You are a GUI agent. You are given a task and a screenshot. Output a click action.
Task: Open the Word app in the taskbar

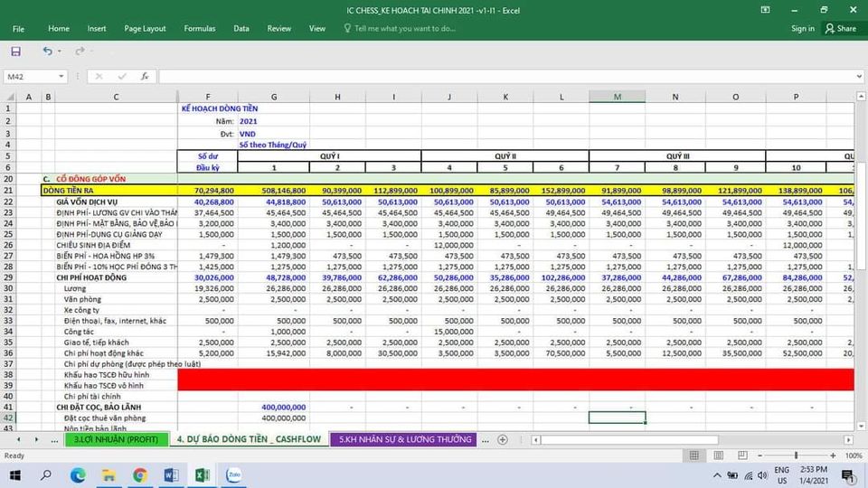pos(171,474)
